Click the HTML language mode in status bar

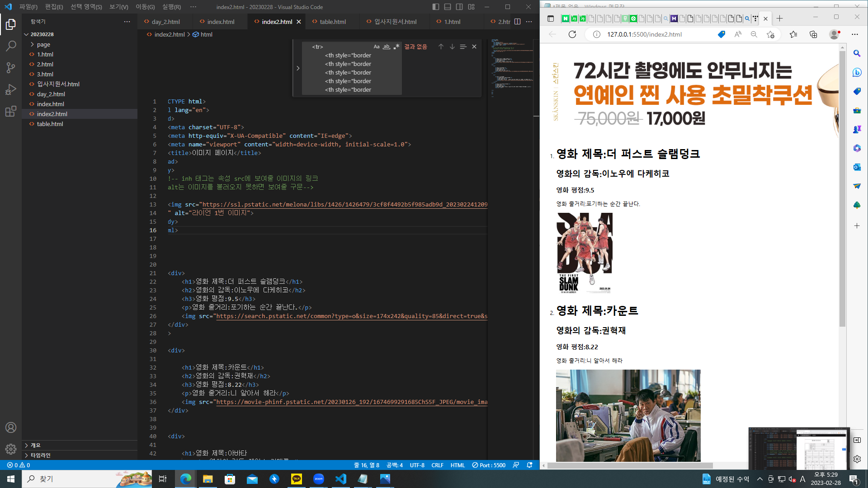tap(458, 465)
